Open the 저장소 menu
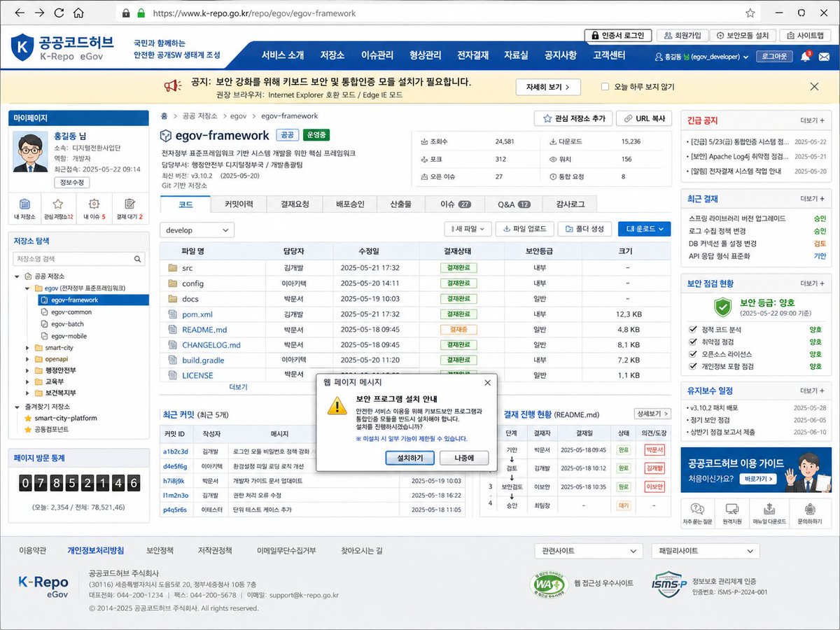840x630 pixels. [332, 55]
